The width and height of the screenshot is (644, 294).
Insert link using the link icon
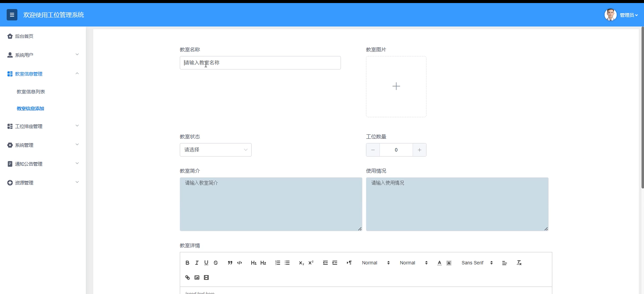click(x=187, y=277)
